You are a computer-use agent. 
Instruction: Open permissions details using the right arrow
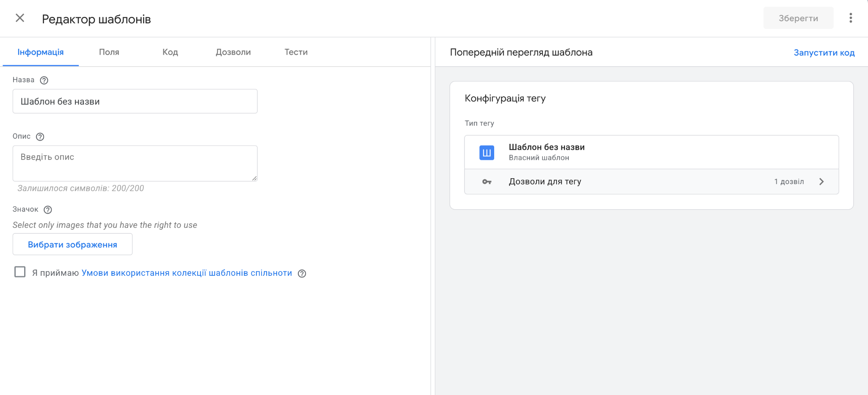tap(822, 181)
